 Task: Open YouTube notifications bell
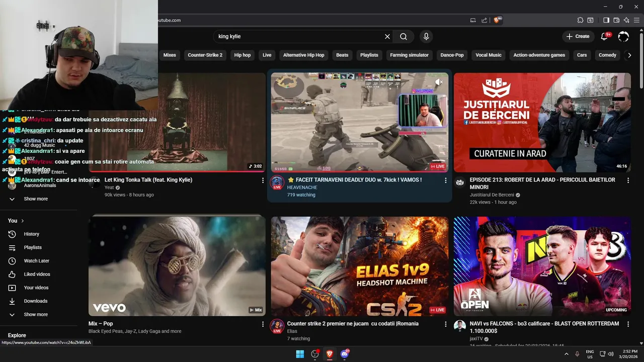pos(605,36)
